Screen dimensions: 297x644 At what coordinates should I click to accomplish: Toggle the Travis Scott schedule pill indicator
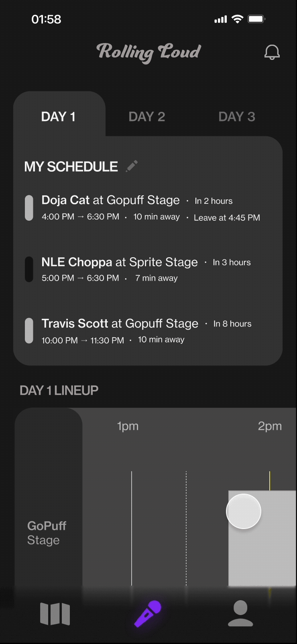click(29, 331)
